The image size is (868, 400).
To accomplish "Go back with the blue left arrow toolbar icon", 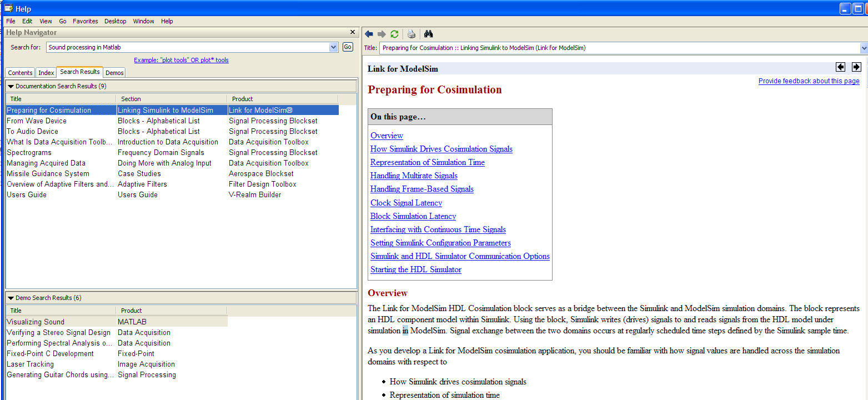I will tap(369, 34).
